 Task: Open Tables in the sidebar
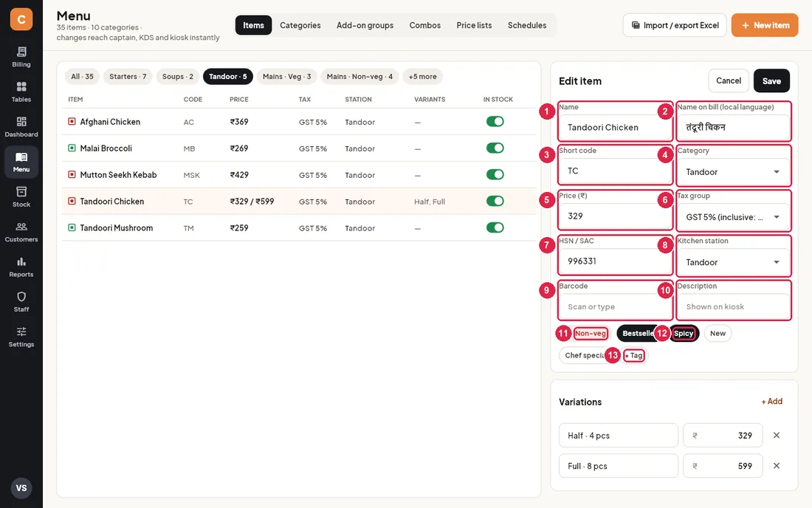(21, 92)
